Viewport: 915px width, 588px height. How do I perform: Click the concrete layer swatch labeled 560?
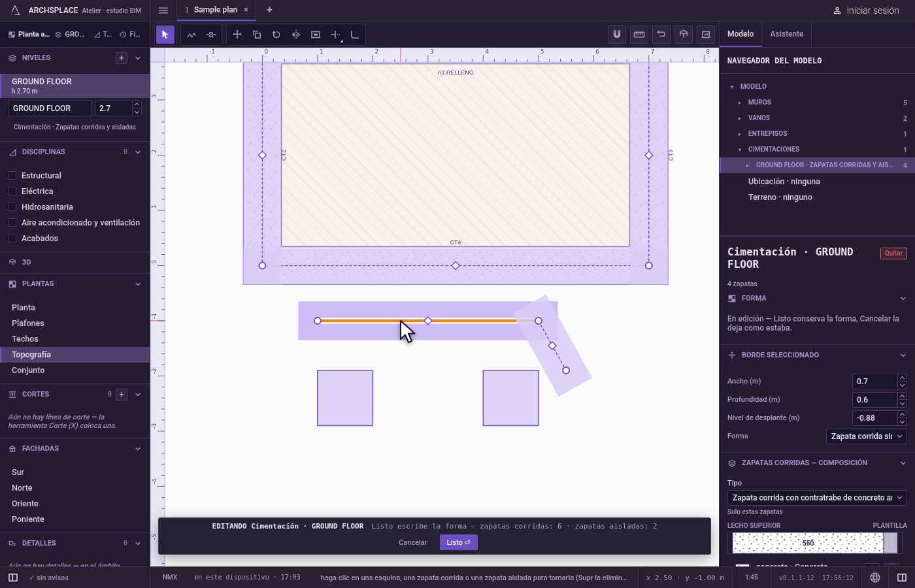(808, 543)
